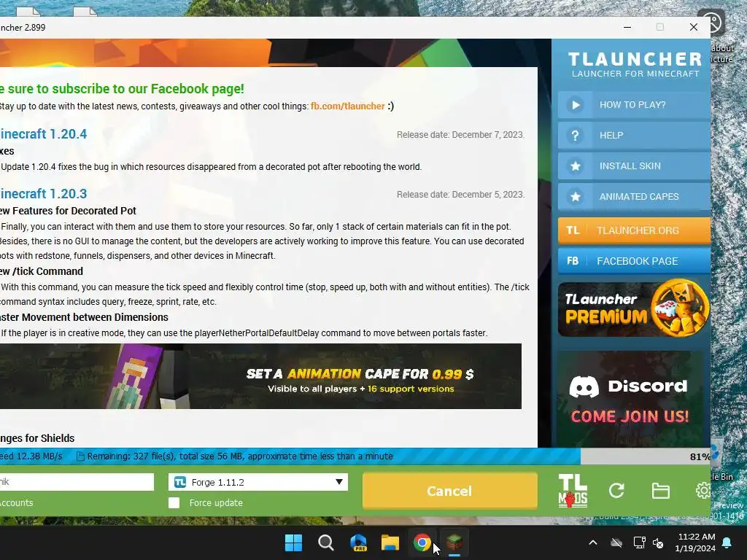Open the Minecraft 1.20.4 heading link
The image size is (747, 560).
43,134
